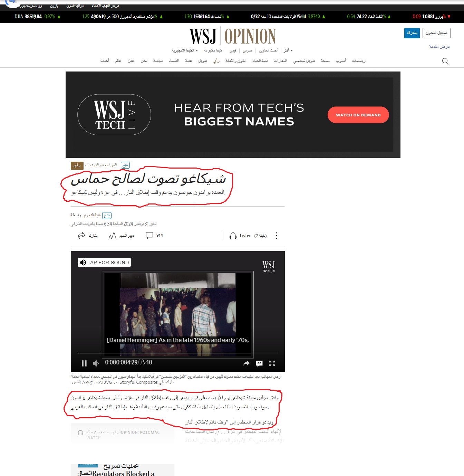This screenshot has height=476, width=464.
Task: Click the S&P 500 4906.19 ticker
Action: (x=123, y=17)
